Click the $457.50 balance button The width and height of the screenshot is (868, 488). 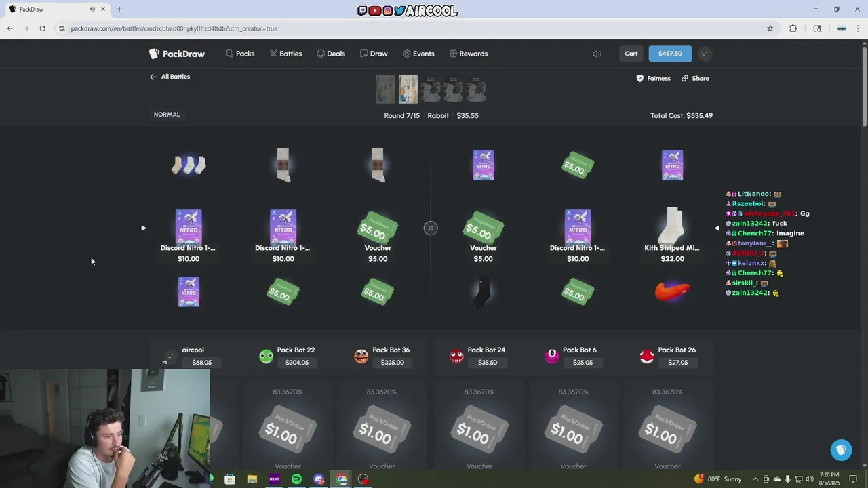pyautogui.click(x=670, y=54)
